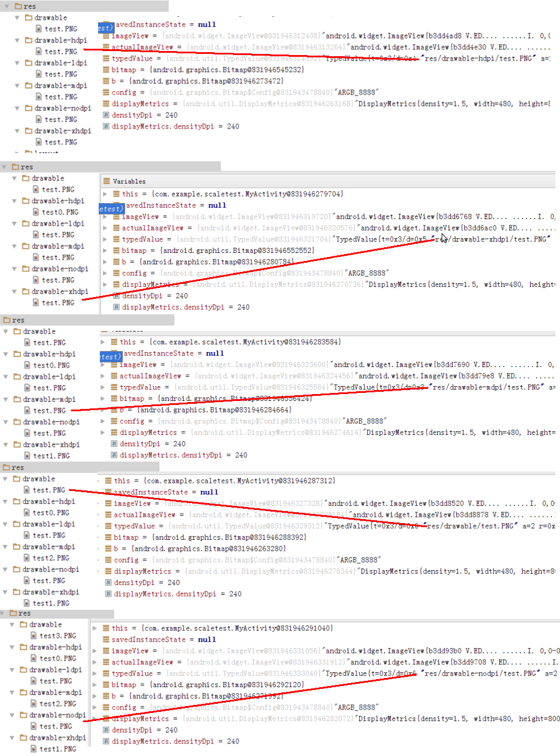Click icon of bitmap Bitmap@831946292120 variable
This screenshot has height=756, width=560.
(x=106, y=685)
